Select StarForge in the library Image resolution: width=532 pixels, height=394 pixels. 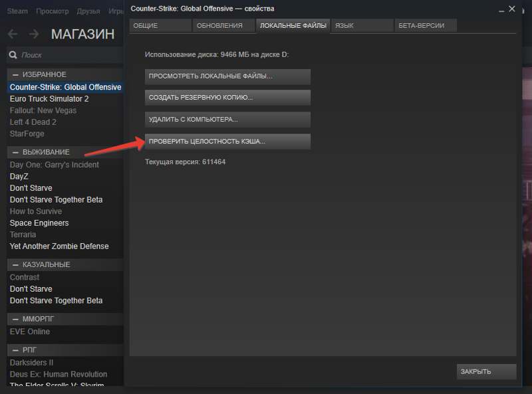coord(27,134)
